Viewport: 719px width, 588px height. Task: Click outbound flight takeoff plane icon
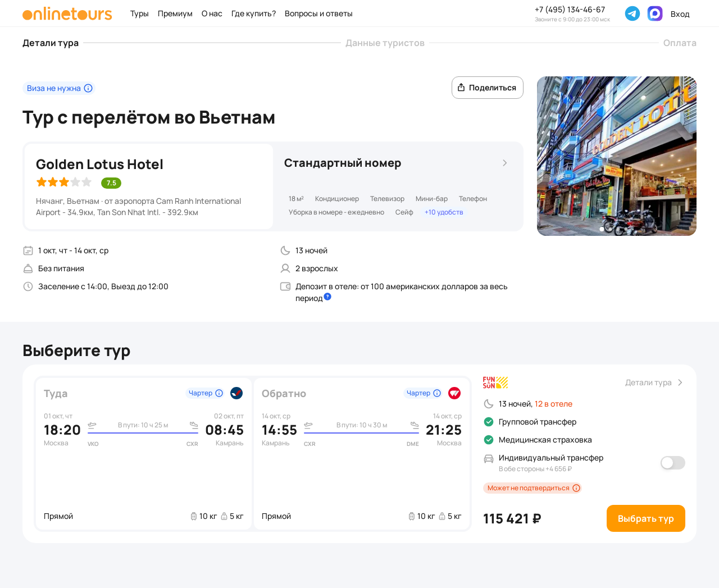point(92,425)
